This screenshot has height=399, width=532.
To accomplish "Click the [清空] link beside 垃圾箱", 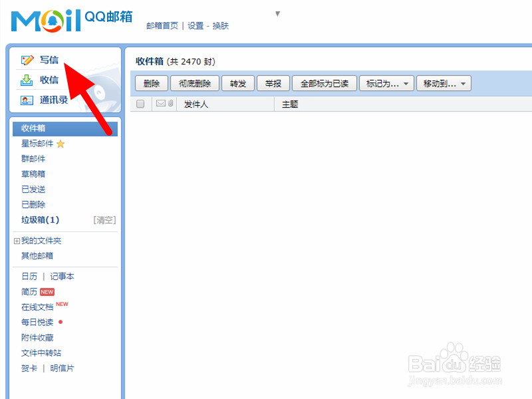I will [x=104, y=220].
